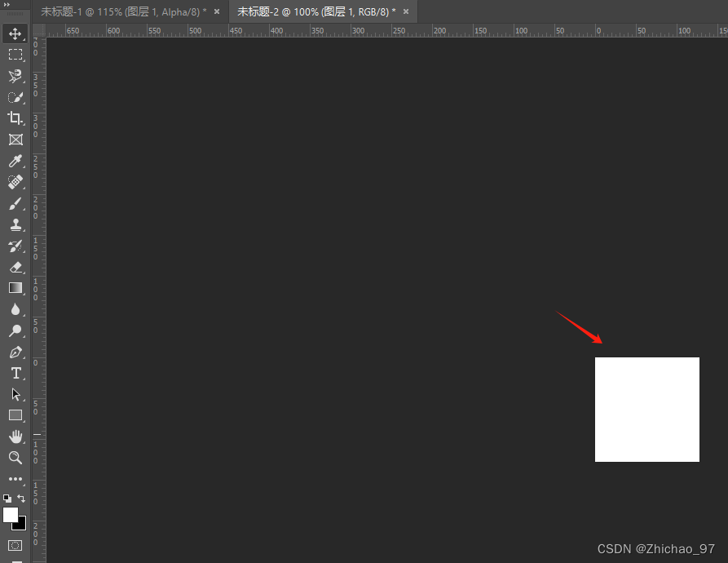
Task: Select the Hand tool
Action: tap(15, 437)
